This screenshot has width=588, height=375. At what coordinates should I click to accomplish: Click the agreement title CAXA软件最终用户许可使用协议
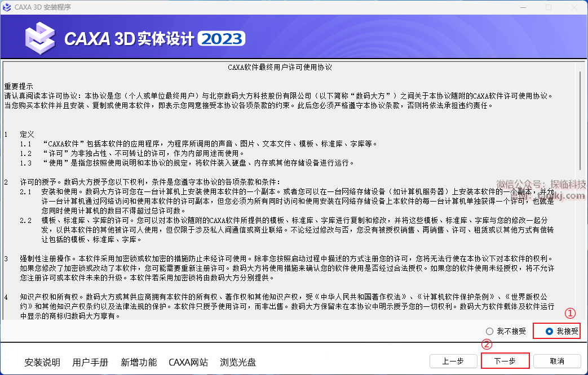[x=280, y=68]
